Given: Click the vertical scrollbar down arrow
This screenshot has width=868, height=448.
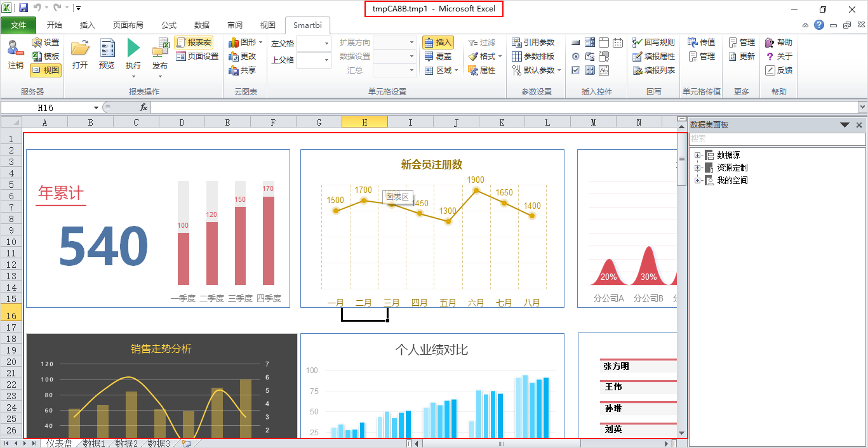Looking at the screenshot, I should [x=681, y=433].
